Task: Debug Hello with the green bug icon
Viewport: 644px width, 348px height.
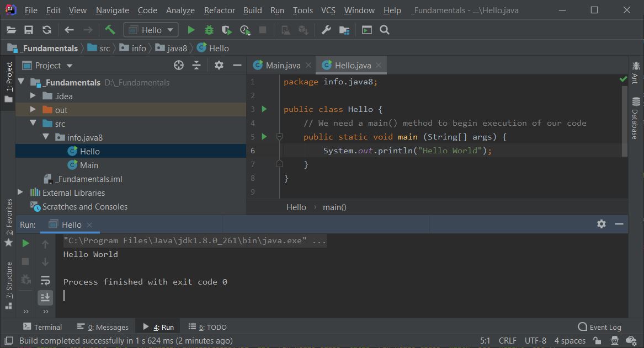Action: 209,30
